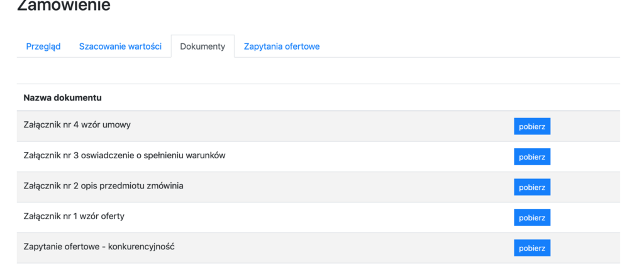The width and height of the screenshot is (644, 265).
Task: Click the Zapytanie ofertowe - konkurencyjność document name
Action: [99, 247]
